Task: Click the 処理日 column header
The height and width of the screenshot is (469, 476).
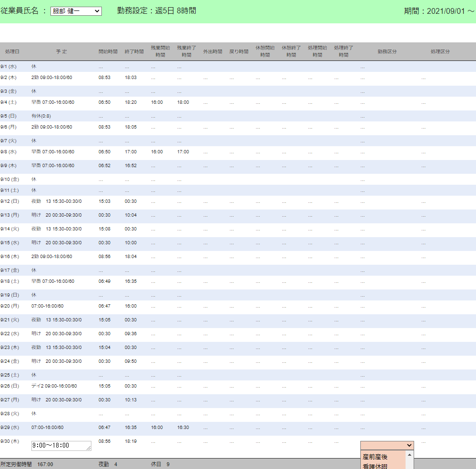Action: coord(12,51)
